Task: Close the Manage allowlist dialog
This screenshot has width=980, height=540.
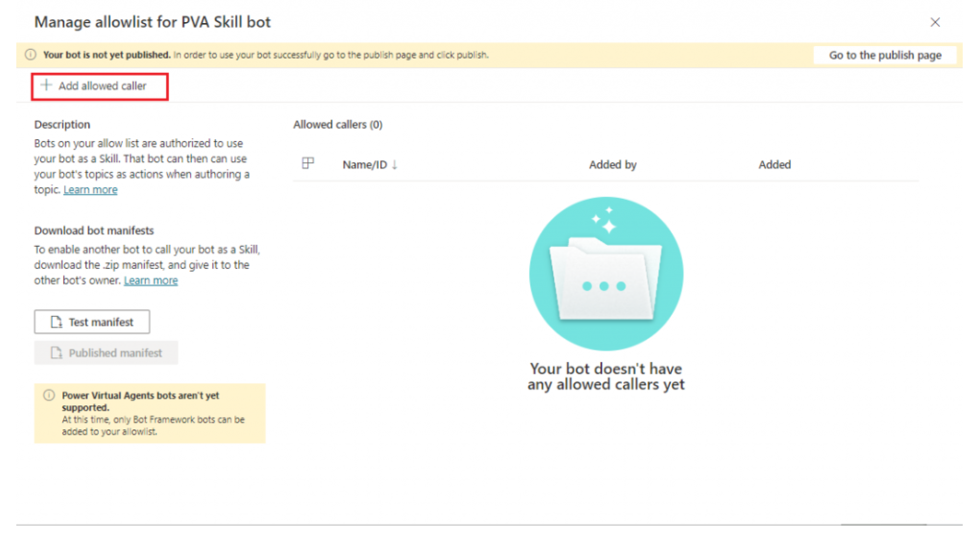Action: click(936, 22)
